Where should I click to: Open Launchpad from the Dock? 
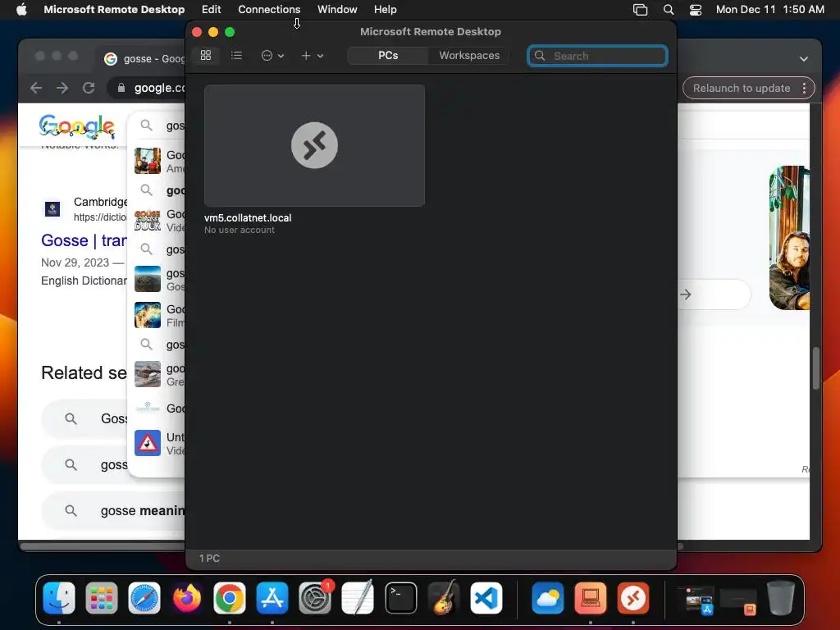point(101,598)
